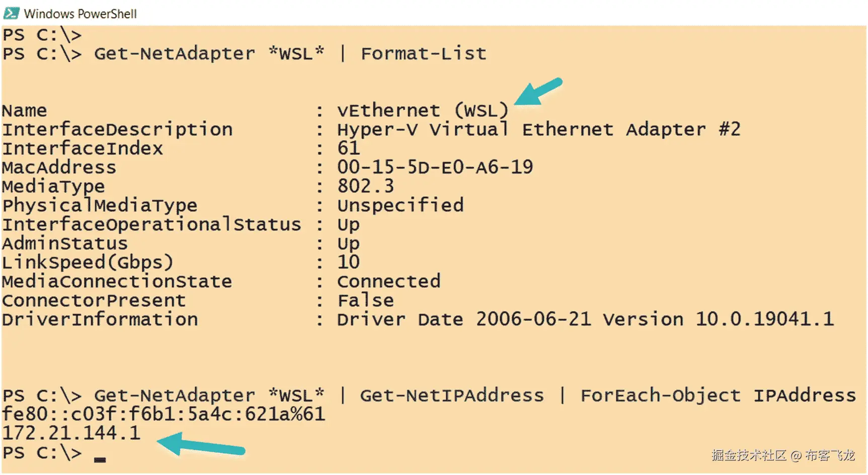Click the InterfaceIndex value 61
The height and width of the screenshot is (475, 868).
[x=348, y=148]
